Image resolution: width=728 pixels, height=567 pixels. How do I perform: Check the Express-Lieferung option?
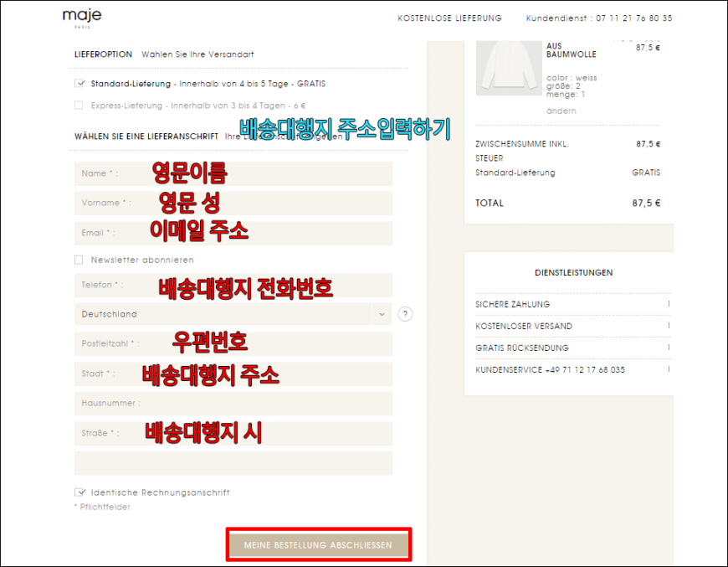79,105
